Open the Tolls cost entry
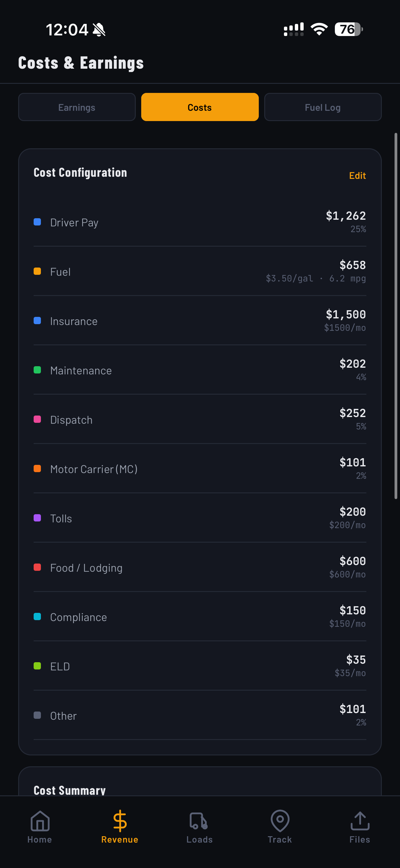400x868 pixels. coord(200,518)
